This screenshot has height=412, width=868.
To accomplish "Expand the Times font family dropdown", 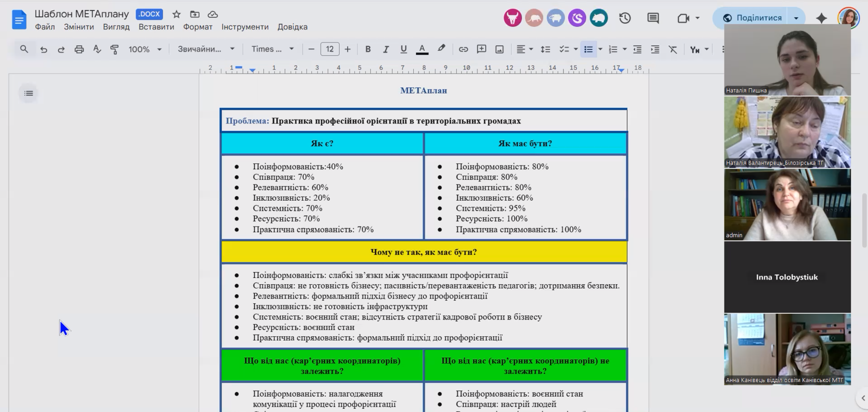I will (272, 49).
